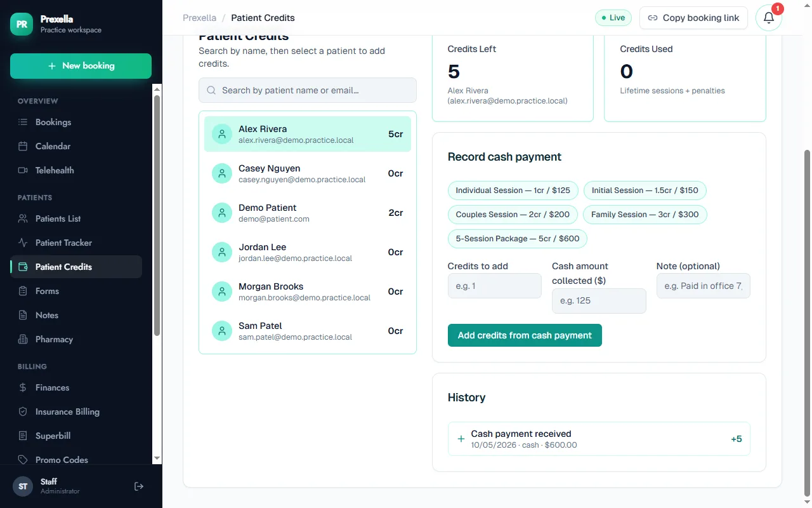This screenshot has width=812, height=508.
Task: Open the Patient Credits menu item
Action: tap(76, 267)
